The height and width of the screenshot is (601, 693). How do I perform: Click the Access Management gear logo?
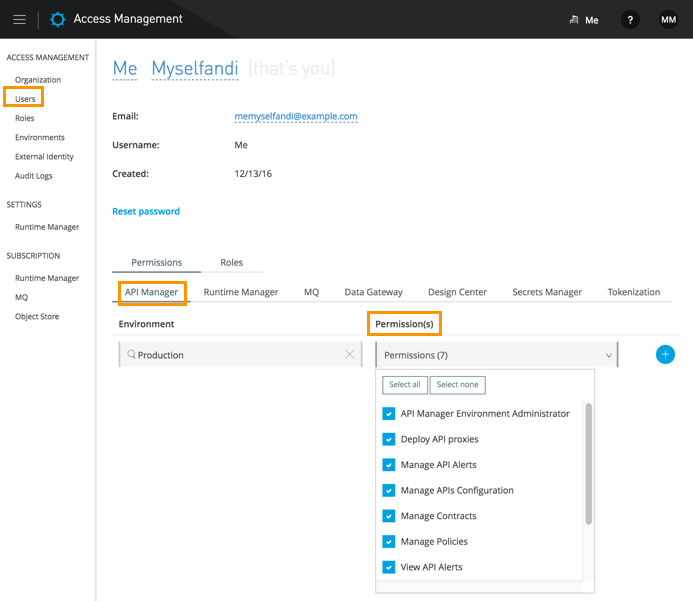[x=57, y=19]
